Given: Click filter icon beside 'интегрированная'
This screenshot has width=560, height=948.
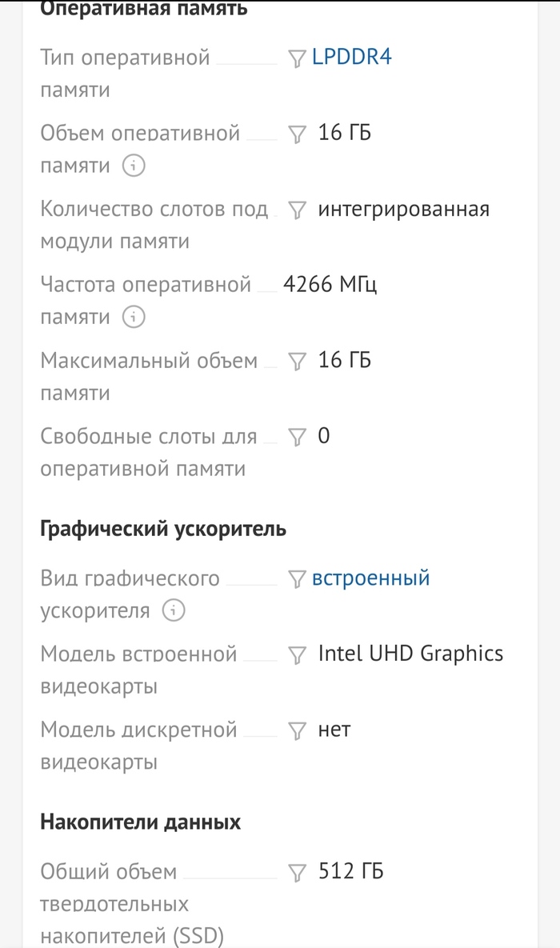Looking at the screenshot, I should (x=297, y=210).
